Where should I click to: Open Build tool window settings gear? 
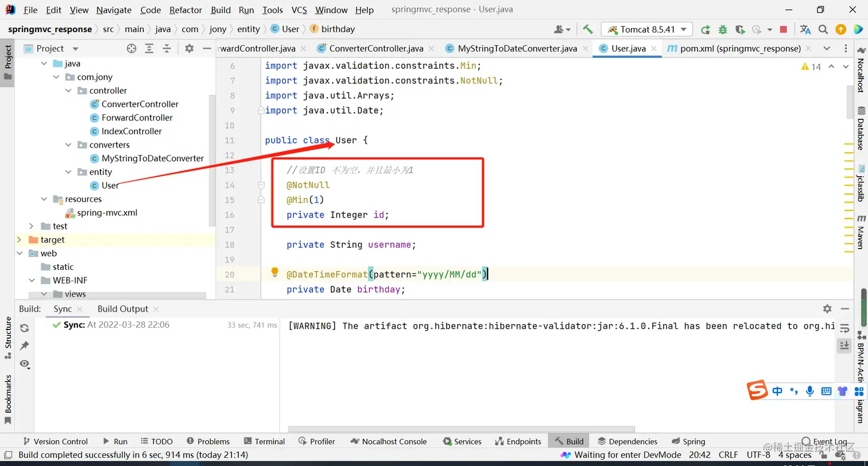(827, 309)
